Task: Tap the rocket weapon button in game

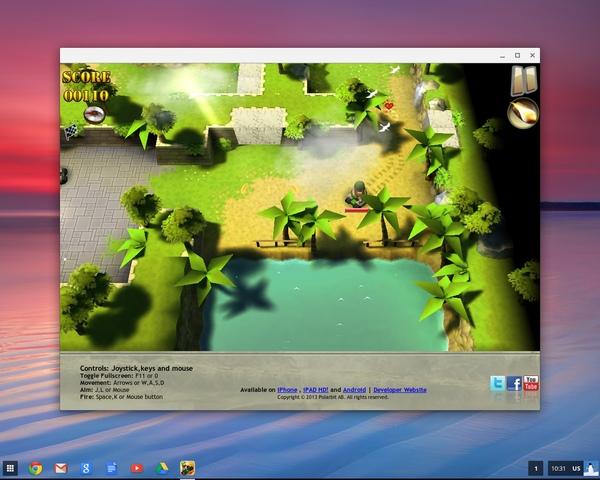Action: [523, 113]
